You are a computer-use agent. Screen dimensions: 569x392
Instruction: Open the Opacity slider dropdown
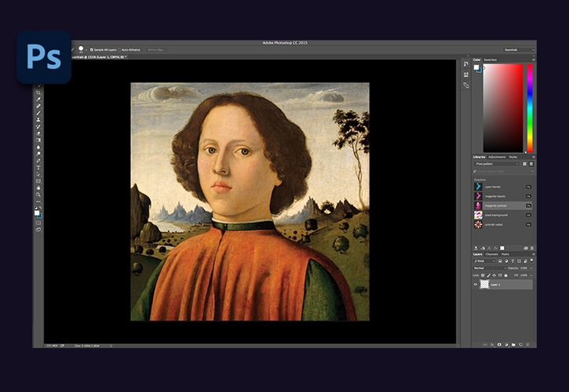531,268
